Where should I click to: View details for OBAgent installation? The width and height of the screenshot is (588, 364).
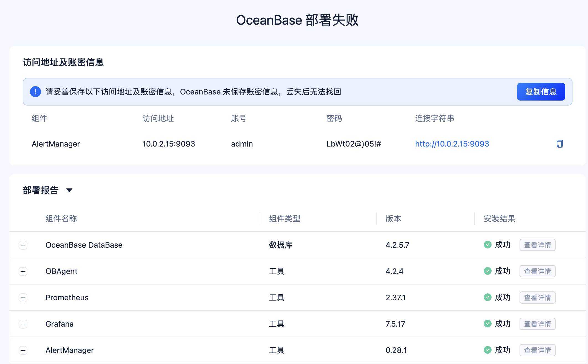click(x=537, y=271)
